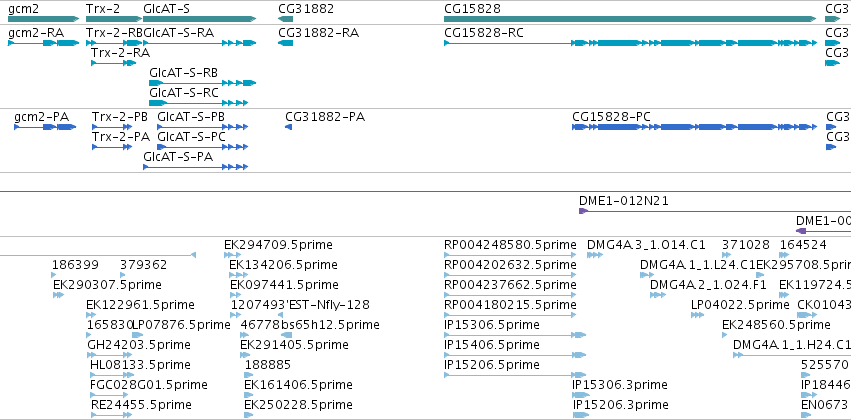Viewport: 851px width, 420px height.
Task: Select EST LP04022.5prime label
Action: point(740,304)
